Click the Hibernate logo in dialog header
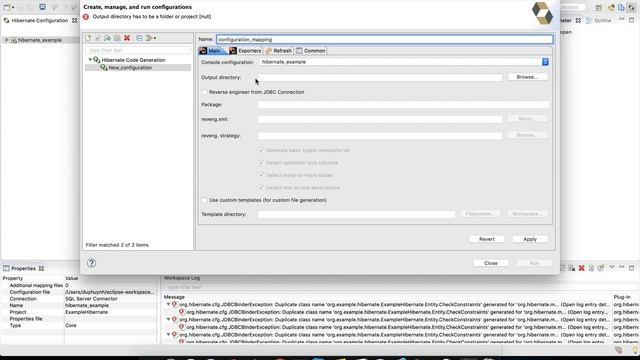Image resolution: width=640 pixels, height=360 pixels. pyautogui.click(x=542, y=13)
